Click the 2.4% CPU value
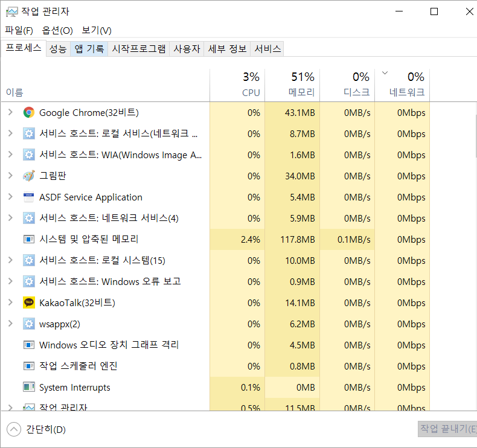This screenshot has height=448, width=477. (251, 240)
